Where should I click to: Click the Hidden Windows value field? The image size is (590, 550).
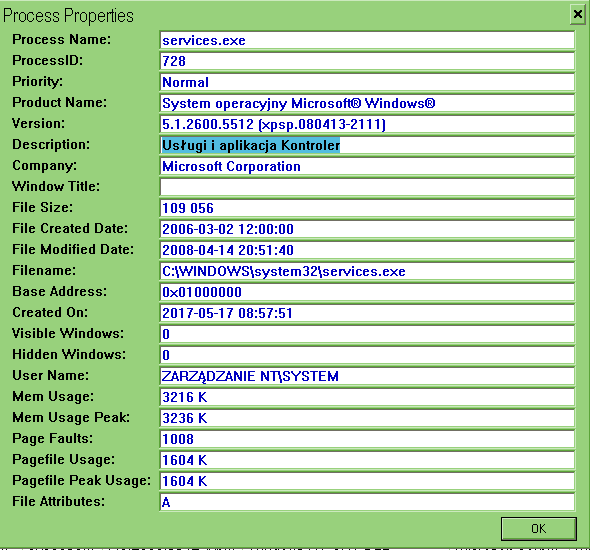[367, 355]
